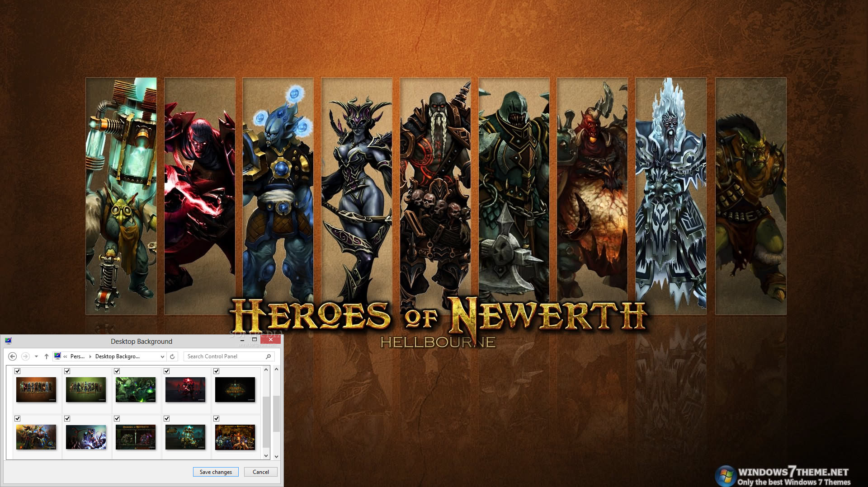The image size is (868, 487).
Task: Expand the hidden breadcrumb chevron «
Action: [x=65, y=356]
